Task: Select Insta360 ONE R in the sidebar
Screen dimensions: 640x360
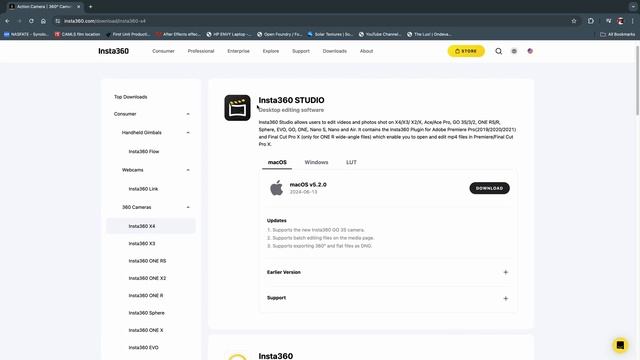Action: pos(146,296)
